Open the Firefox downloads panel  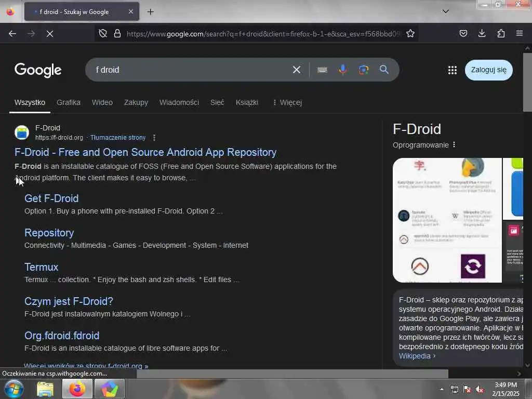coord(482,33)
